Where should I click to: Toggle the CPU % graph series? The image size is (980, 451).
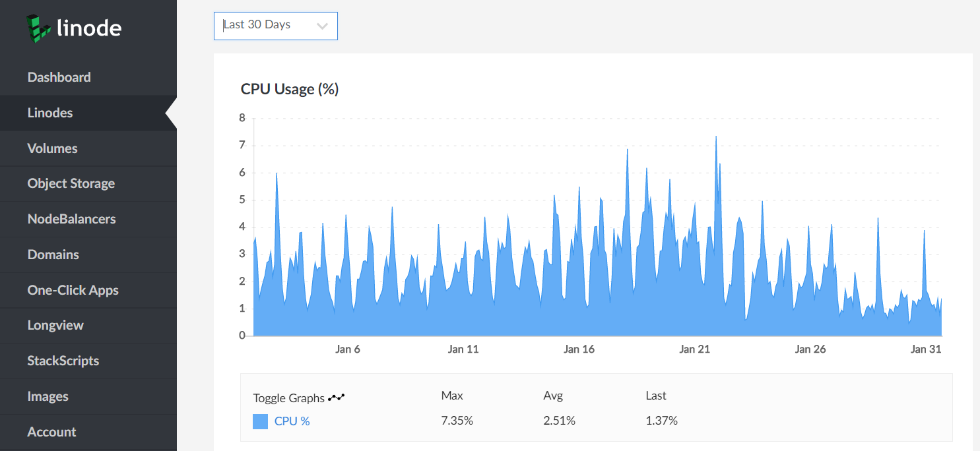pos(292,421)
